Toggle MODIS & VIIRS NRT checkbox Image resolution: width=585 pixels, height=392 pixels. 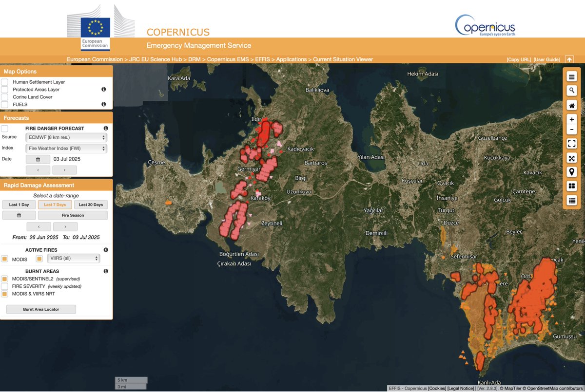coord(4,294)
